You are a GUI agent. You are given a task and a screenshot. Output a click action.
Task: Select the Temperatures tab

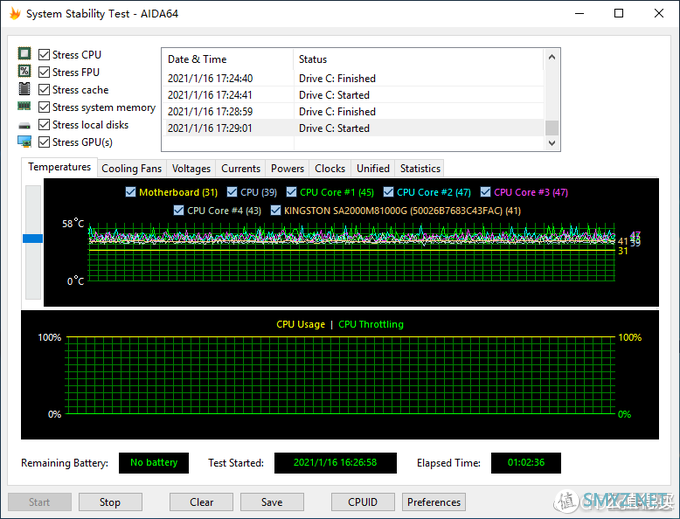point(59,167)
